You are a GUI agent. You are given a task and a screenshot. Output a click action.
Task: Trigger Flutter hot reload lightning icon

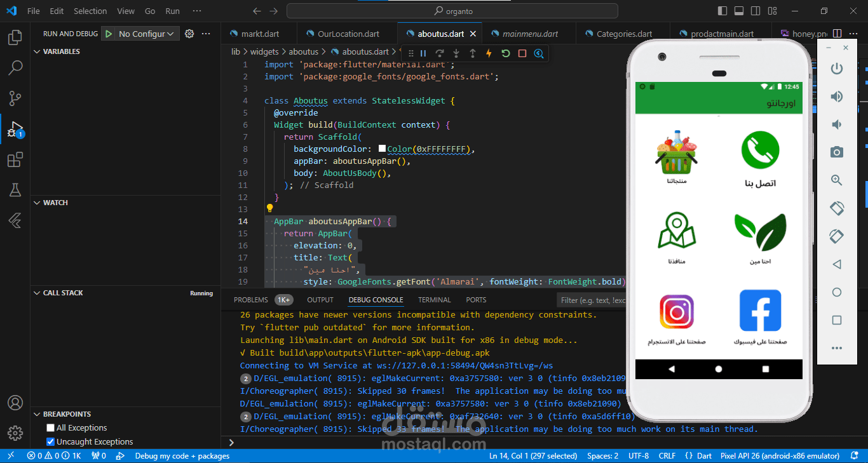coord(489,54)
